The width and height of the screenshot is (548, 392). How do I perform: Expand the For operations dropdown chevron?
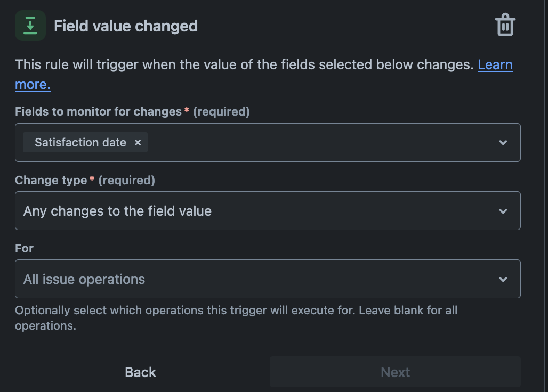click(503, 279)
